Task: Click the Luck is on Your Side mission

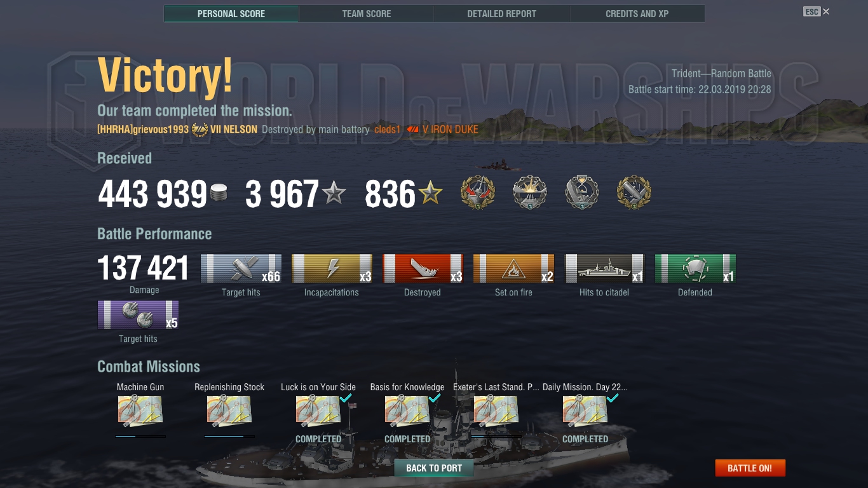Action: [x=318, y=410]
